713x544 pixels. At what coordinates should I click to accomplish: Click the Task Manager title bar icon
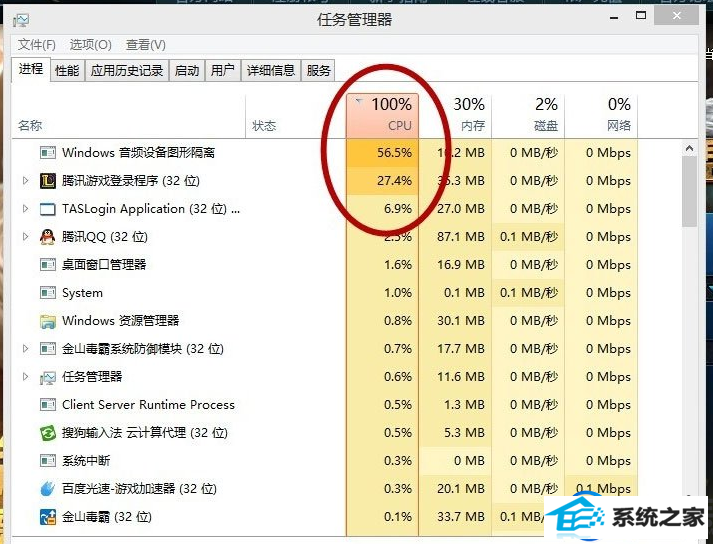[21, 20]
